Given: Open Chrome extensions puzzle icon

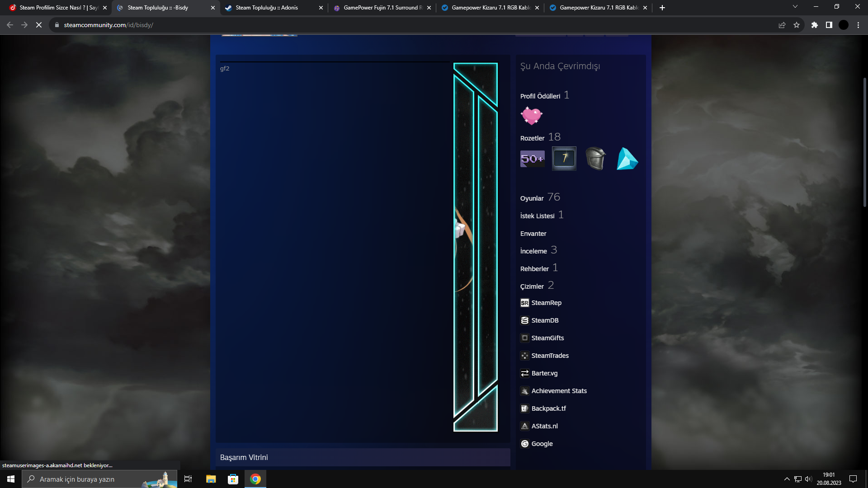Looking at the screenshot, I should tap(814, 25).
